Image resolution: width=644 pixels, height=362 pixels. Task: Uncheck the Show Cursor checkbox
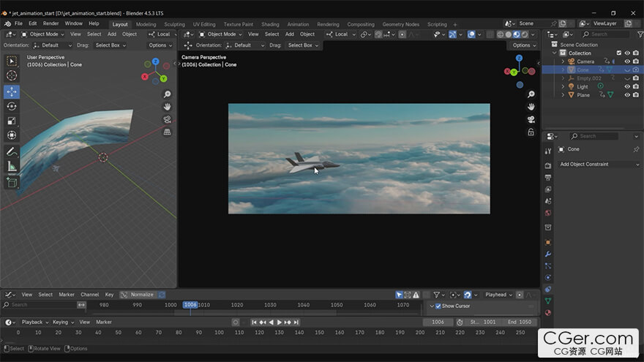point(438,306)
